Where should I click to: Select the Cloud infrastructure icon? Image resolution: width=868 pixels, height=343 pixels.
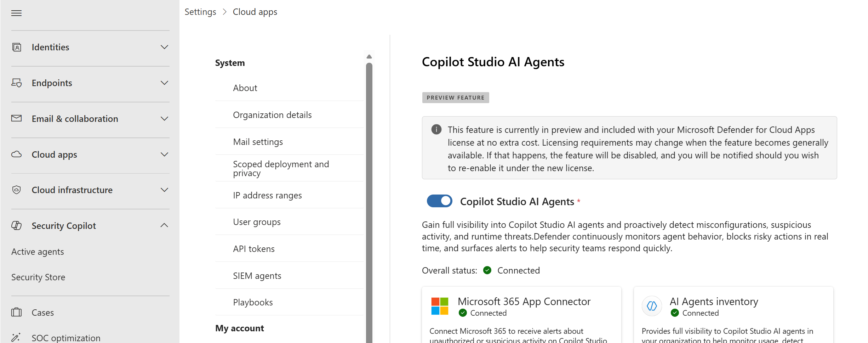point(17,190)
